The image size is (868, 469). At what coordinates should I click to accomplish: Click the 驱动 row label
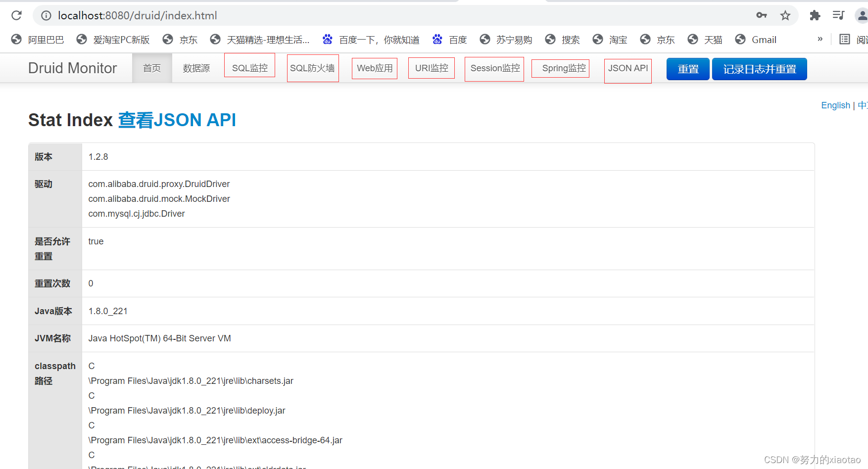(x=44, y=184)
